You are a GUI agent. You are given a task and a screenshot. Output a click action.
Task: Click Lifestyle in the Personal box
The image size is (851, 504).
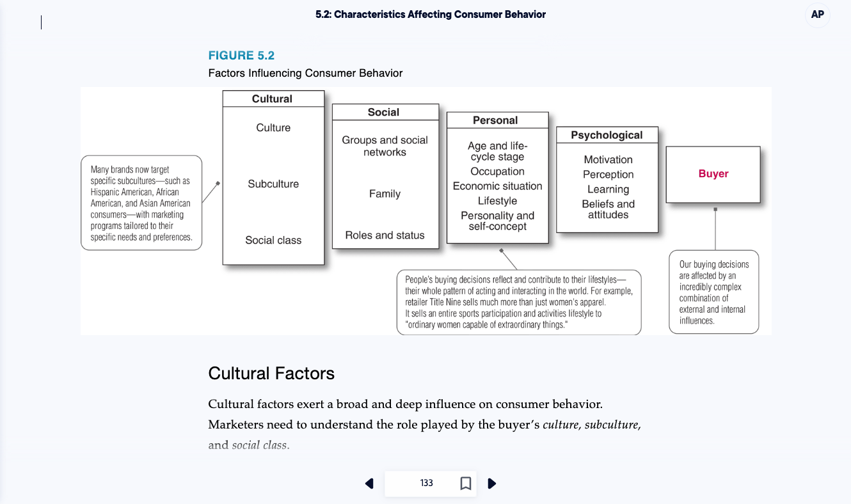tap(497, 201)
